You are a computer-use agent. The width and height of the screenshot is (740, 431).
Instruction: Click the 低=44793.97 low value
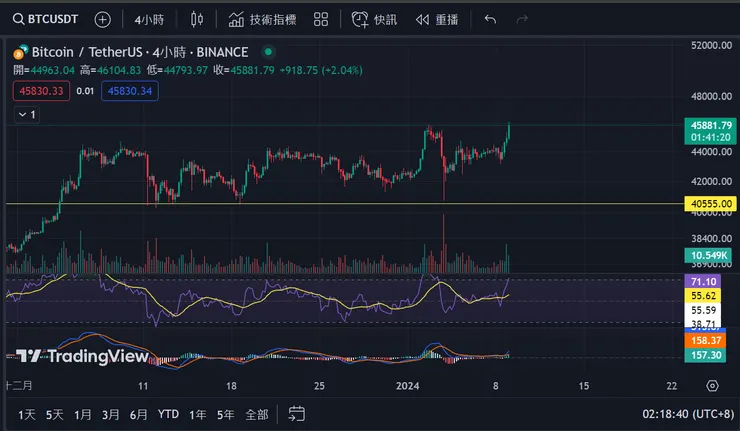(x=177, y=70)
